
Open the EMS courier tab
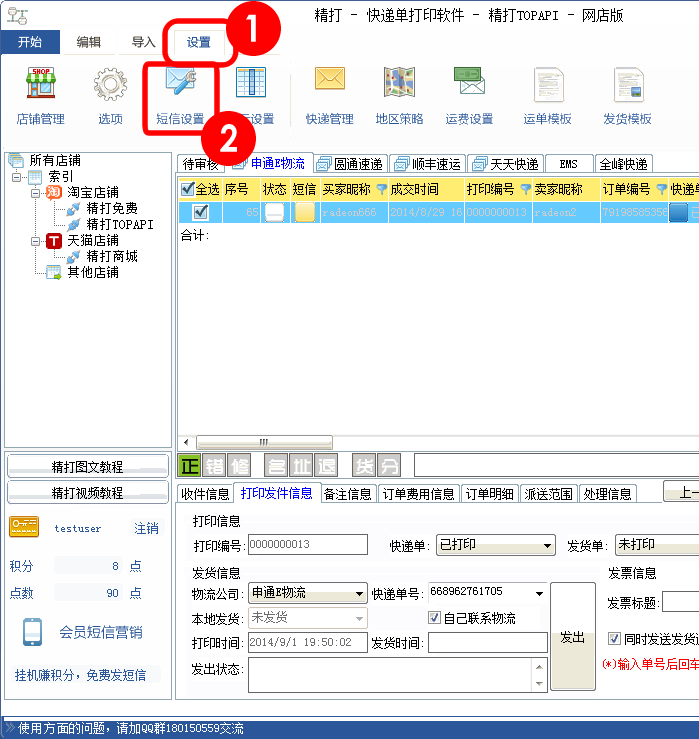pos(569,164)
